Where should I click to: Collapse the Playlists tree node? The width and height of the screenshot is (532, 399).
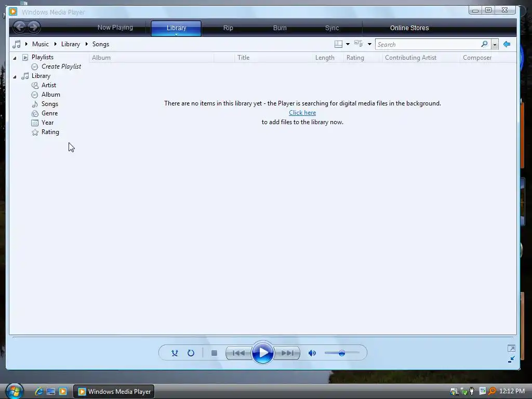[x=15, y=58]
